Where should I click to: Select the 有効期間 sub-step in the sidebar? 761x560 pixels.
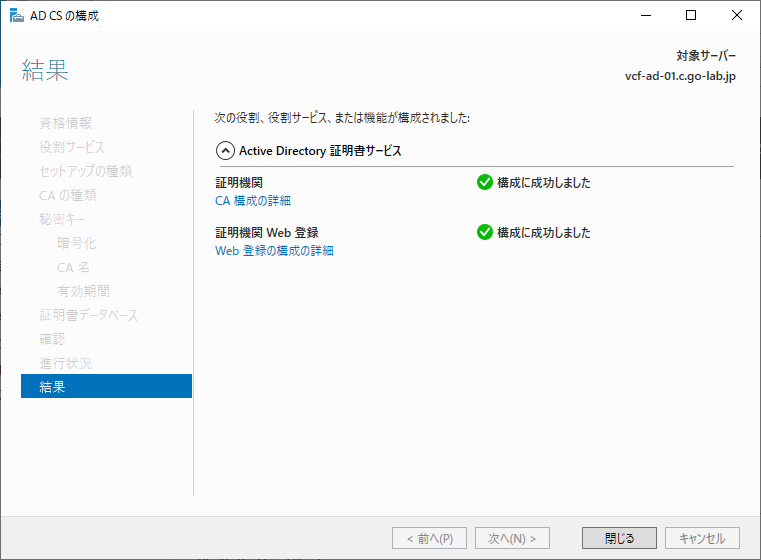(83, 291)
